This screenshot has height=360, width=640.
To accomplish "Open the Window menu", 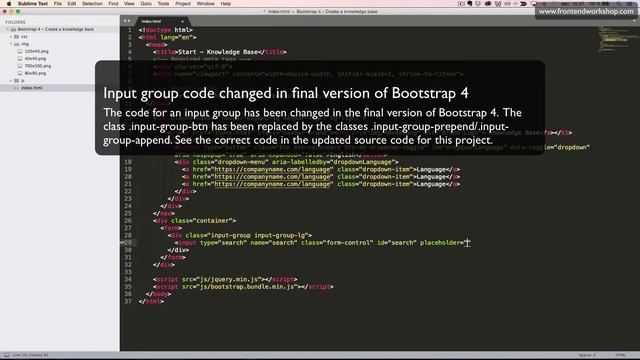I will point(205,4).
